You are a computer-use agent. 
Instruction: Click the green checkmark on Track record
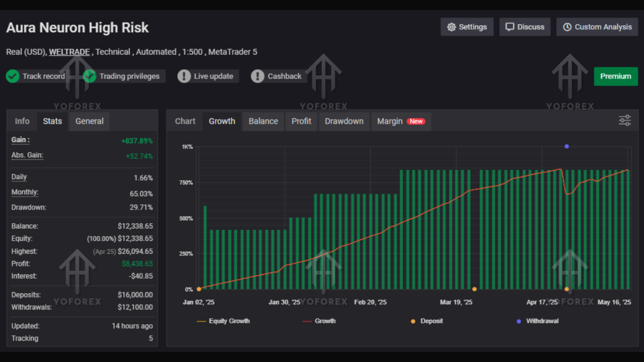13,76
